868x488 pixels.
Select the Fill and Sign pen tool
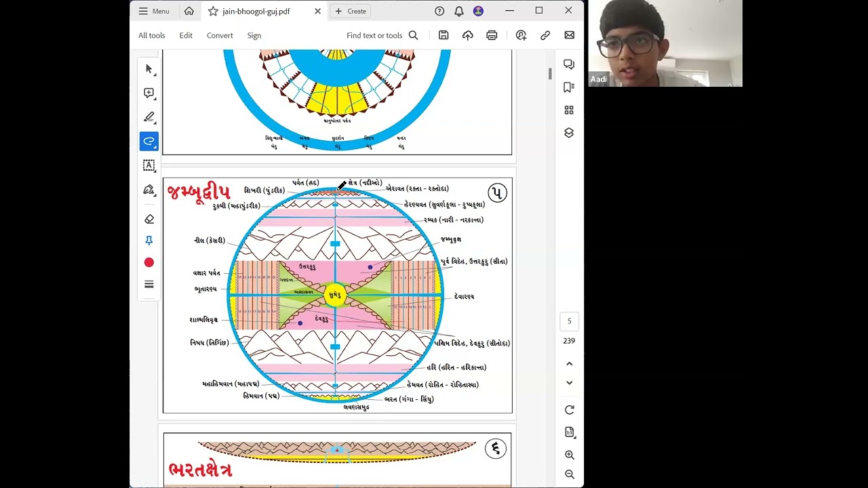[149, 190]
